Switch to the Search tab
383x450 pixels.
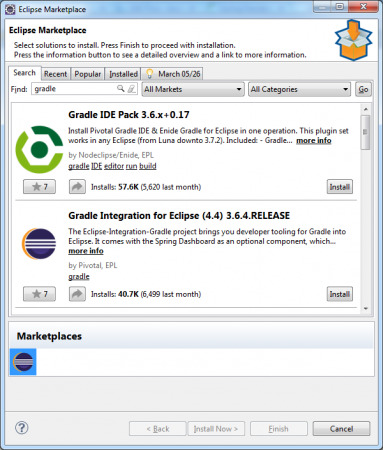pos(25,73)
